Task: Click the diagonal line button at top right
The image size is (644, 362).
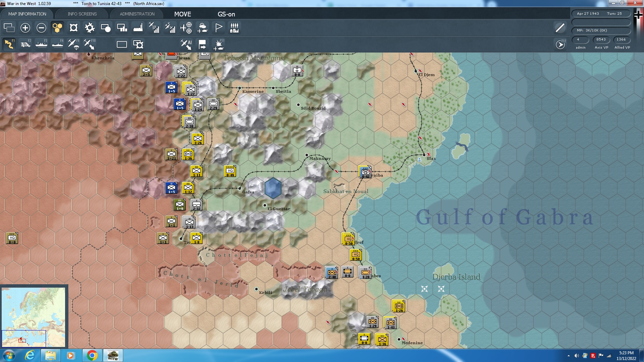Action: click(x=560, y=28)
